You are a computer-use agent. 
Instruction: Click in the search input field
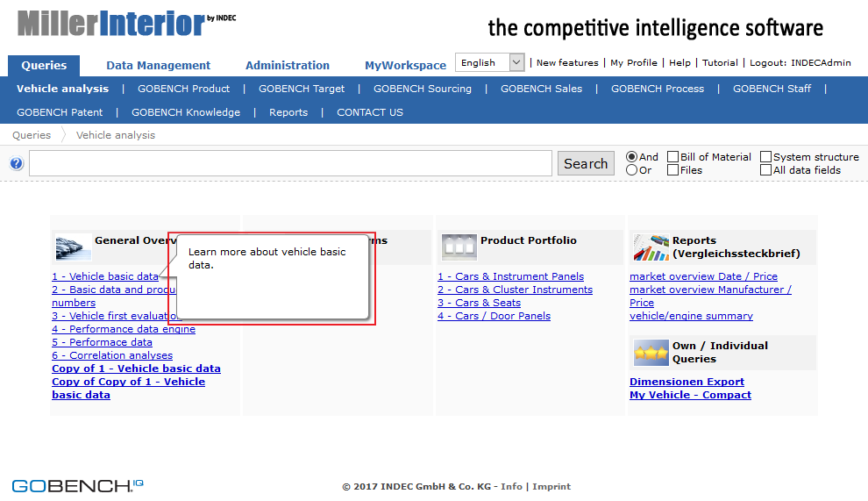point(290,163)
